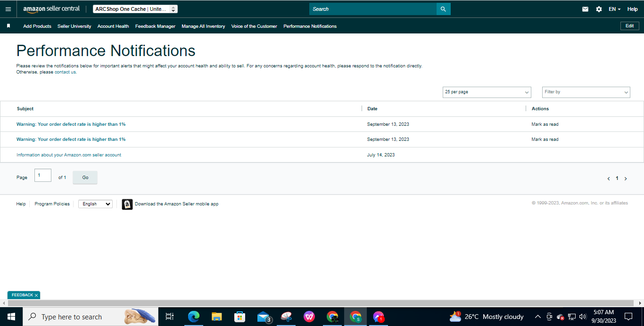Click the top Search input field

point(373,9)
